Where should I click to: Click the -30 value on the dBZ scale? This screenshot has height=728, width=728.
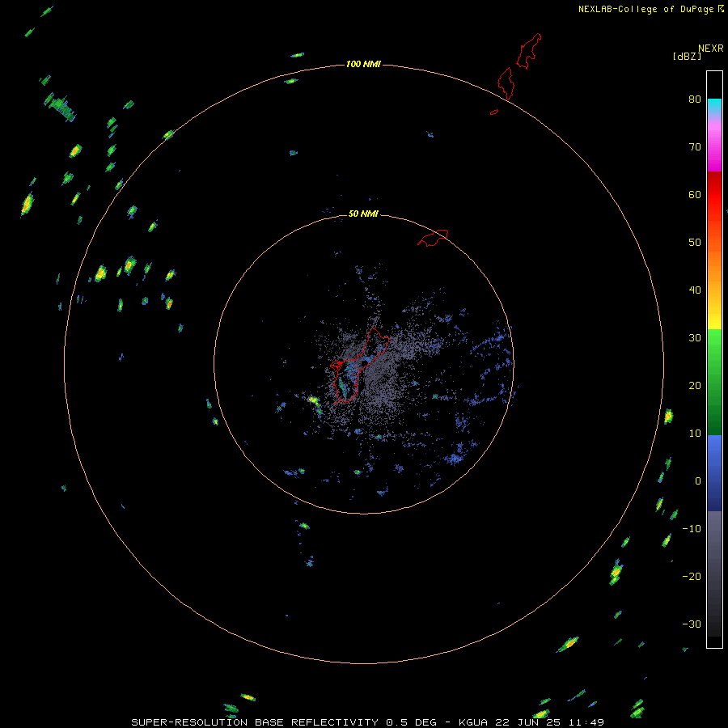[692, 624]
